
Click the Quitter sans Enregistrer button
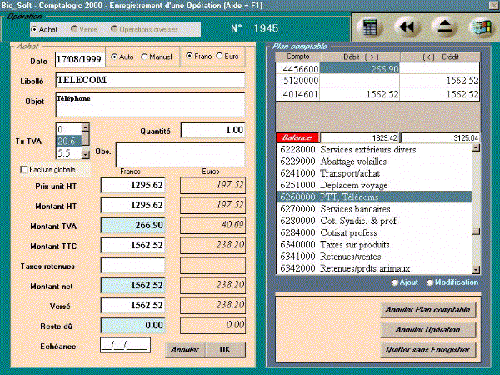(x=428, y=350)
